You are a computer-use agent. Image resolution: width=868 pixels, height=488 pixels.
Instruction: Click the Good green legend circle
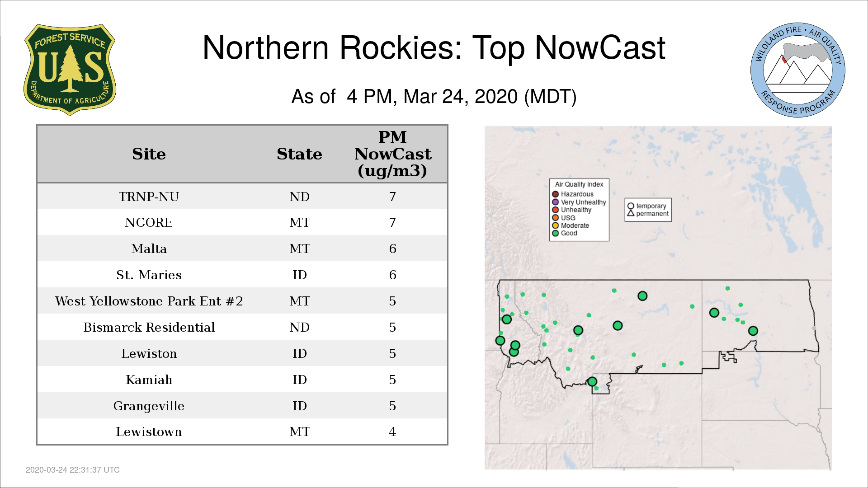pos(555,233)
